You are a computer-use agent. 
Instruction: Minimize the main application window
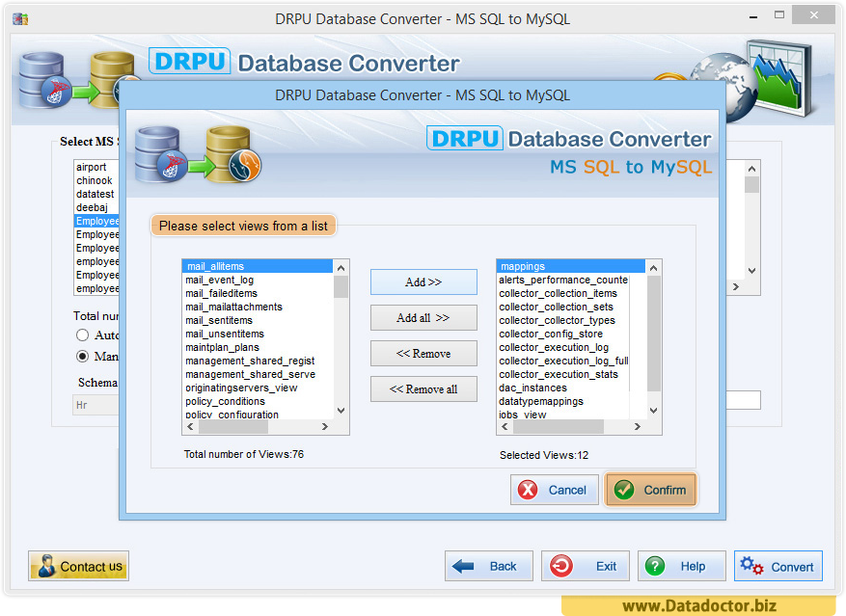point(753,16)
